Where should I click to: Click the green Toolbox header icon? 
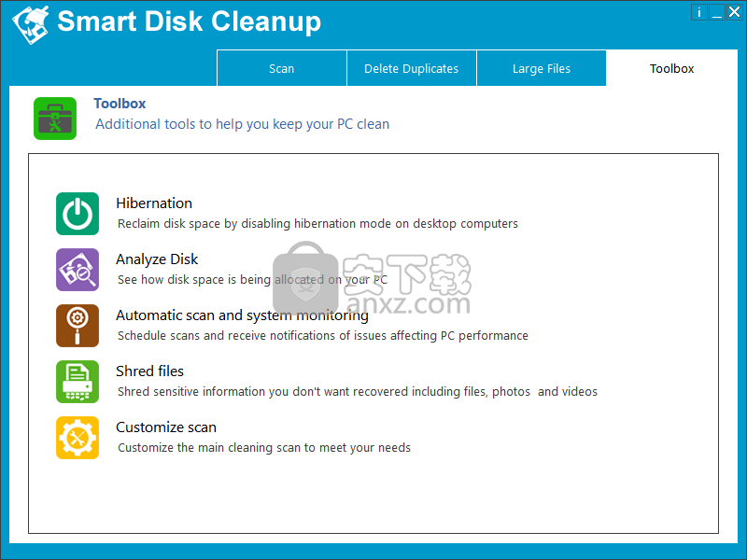[x=55, y=119]
